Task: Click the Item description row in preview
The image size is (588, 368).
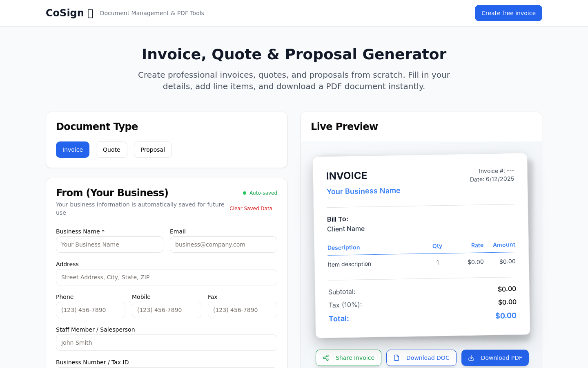Action: (421, 263)
